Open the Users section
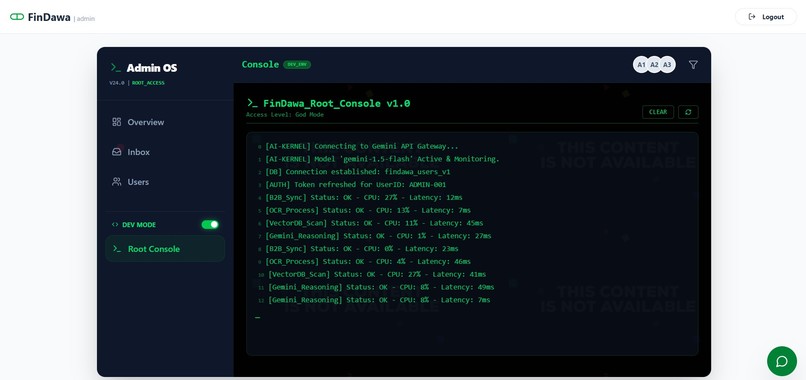 [165, 182]
